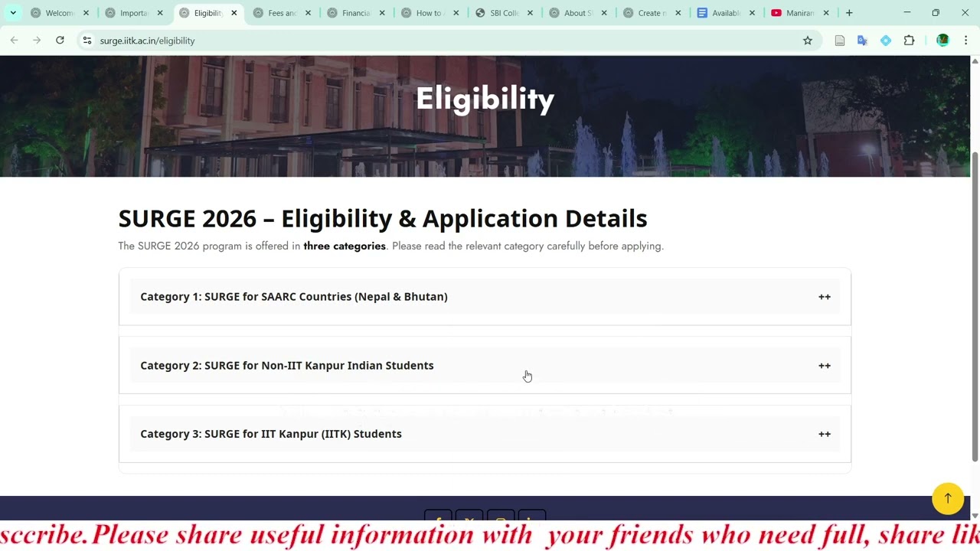
Task: Close the SBI Colle tab
Action: 530,13
